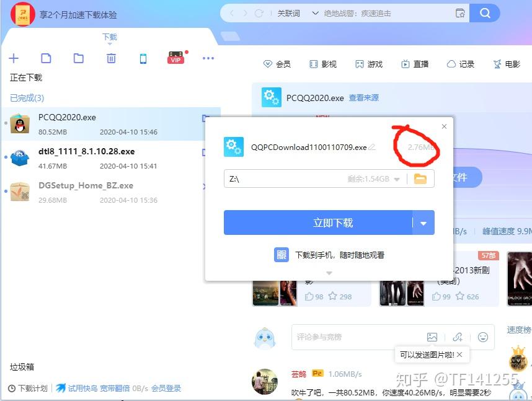Click the emoji smiley icon in comment box
Image resolution: width=532 pixels, height=401 pixels.
click(x=483, y=337)
